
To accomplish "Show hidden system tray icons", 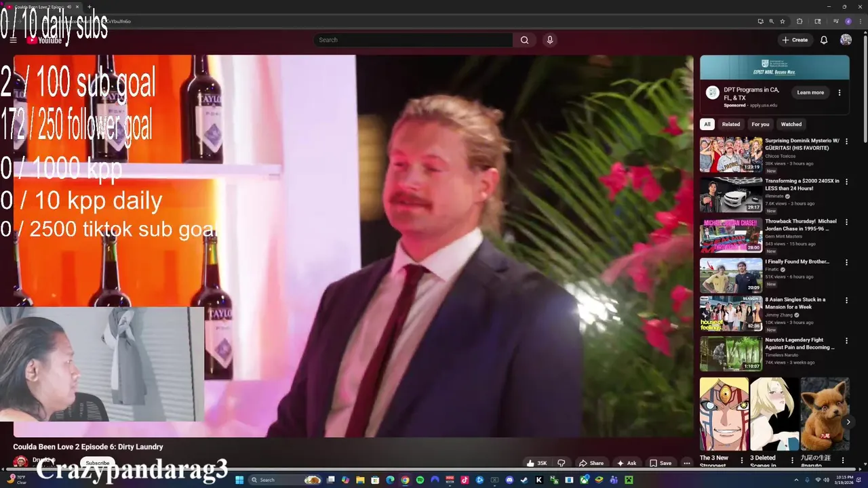I will coord(796,480).
